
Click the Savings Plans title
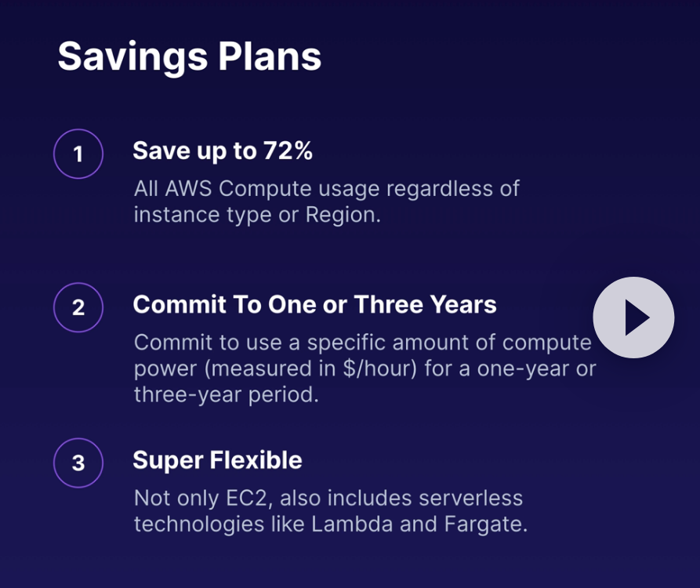(190, 57)
